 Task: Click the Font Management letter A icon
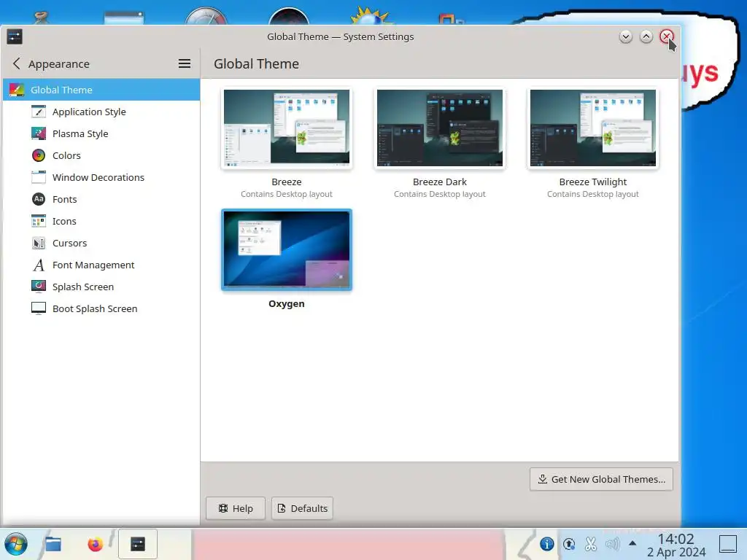(x=39, y=265)
